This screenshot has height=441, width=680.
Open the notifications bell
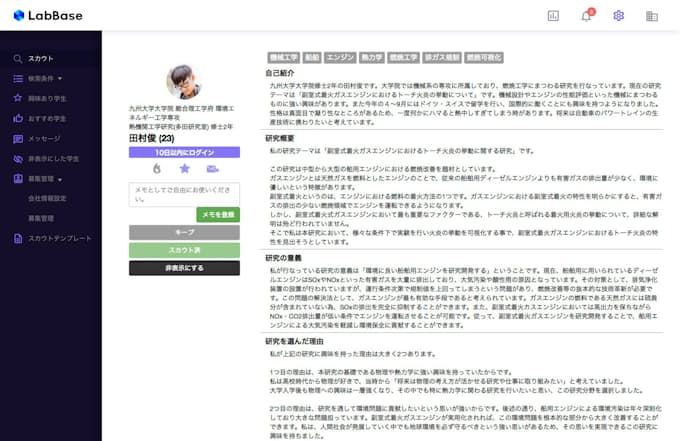[586, 16]
